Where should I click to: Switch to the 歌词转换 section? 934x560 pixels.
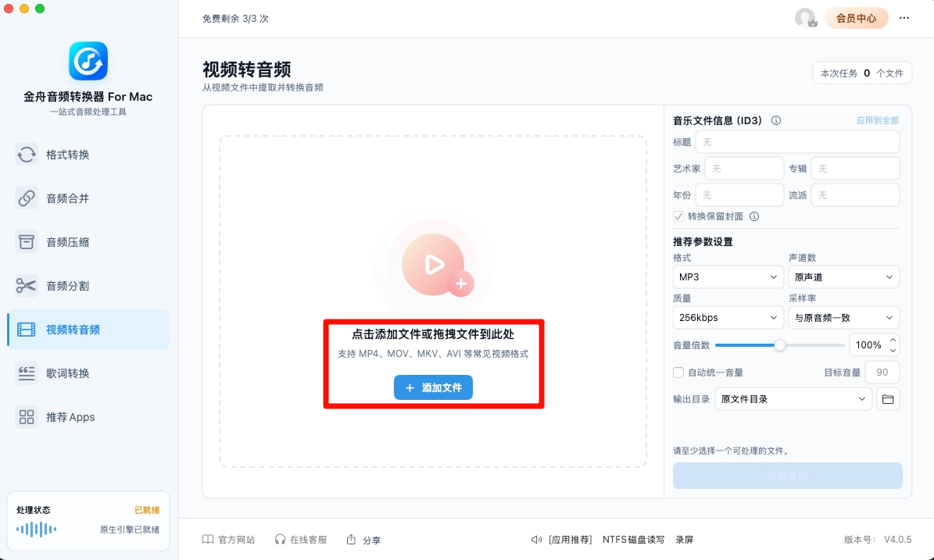(88, 373)
